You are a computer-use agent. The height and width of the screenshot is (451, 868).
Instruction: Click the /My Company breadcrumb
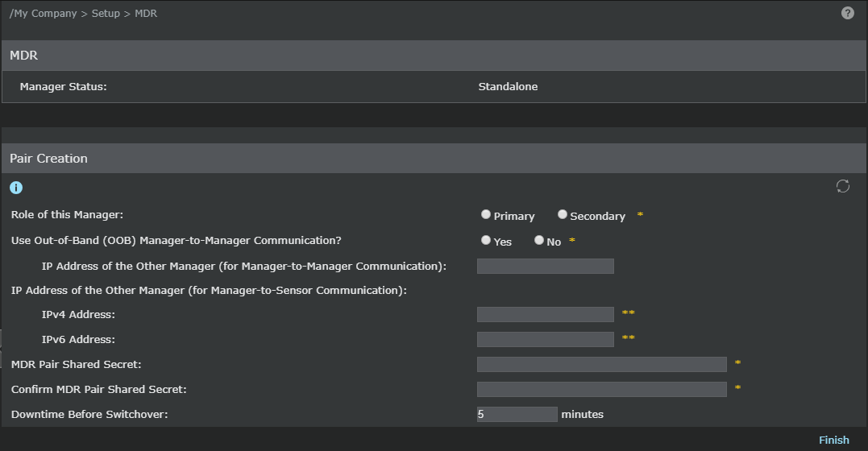pos(44,13)
